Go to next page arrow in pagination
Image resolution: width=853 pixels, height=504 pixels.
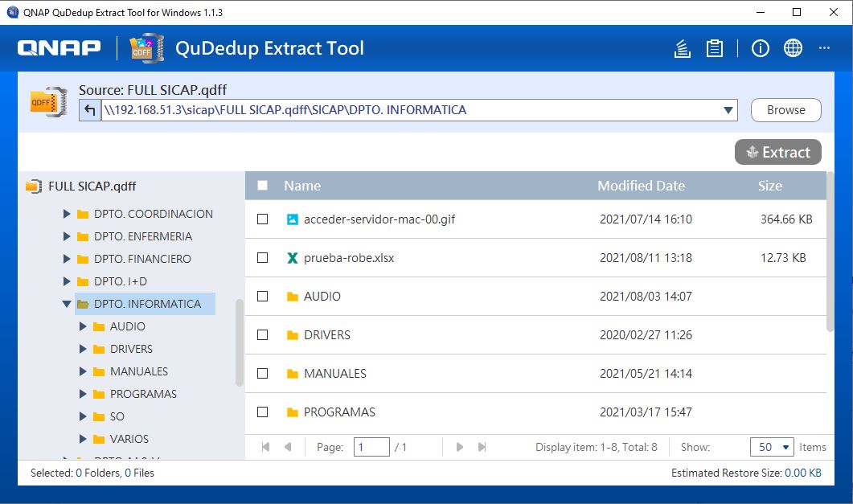[x=460, y=447]
